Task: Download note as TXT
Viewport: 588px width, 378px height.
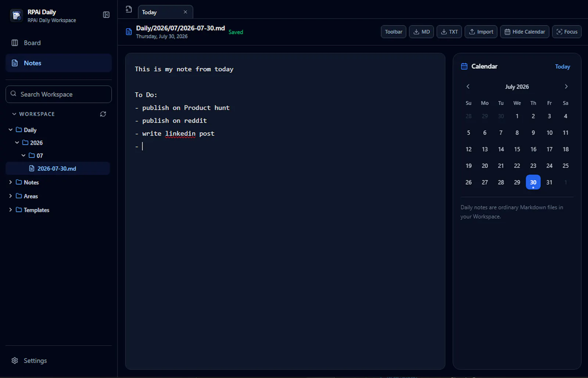Action: [449, 32]
